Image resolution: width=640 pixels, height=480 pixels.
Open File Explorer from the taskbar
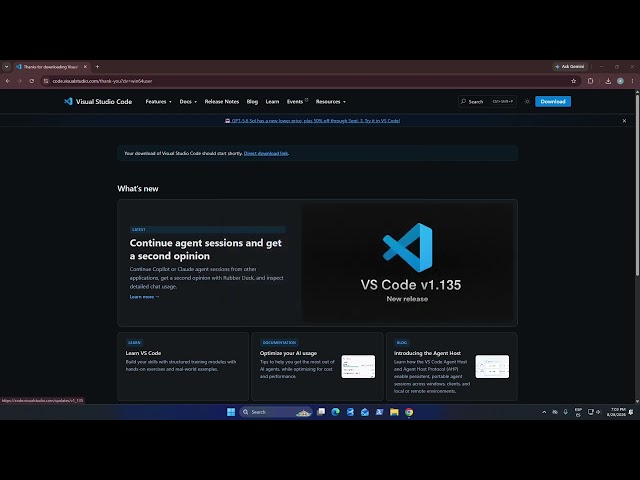(x=394, y=412)
